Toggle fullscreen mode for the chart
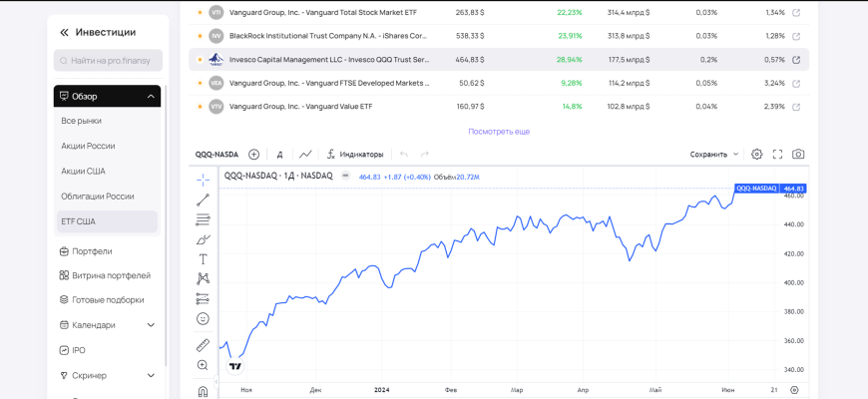 coord(777,155)
